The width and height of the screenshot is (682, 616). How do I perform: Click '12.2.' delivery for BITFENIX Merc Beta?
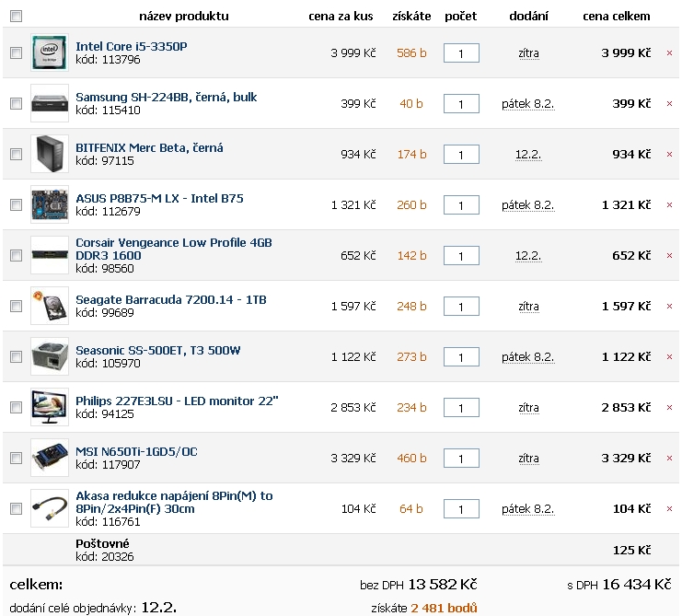point(528,155)
